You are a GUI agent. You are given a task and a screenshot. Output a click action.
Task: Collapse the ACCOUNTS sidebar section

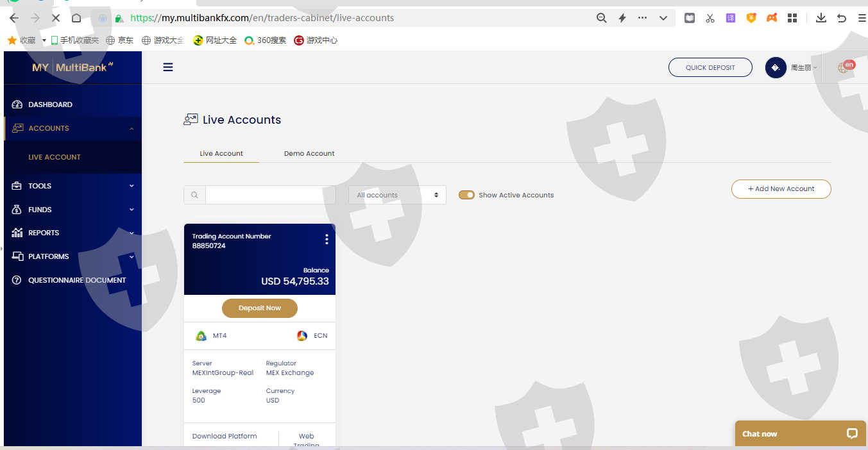(72, 128)
